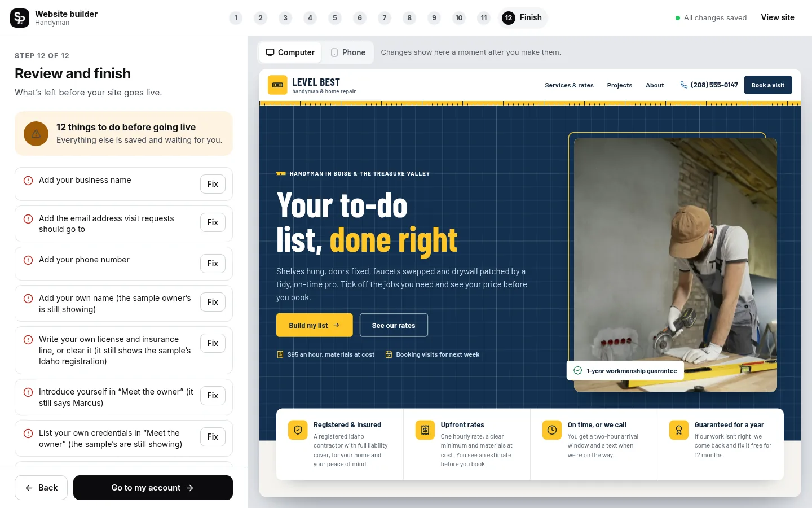
Task: Click alert icon beside Introduce yourself item
Action: 28,392
